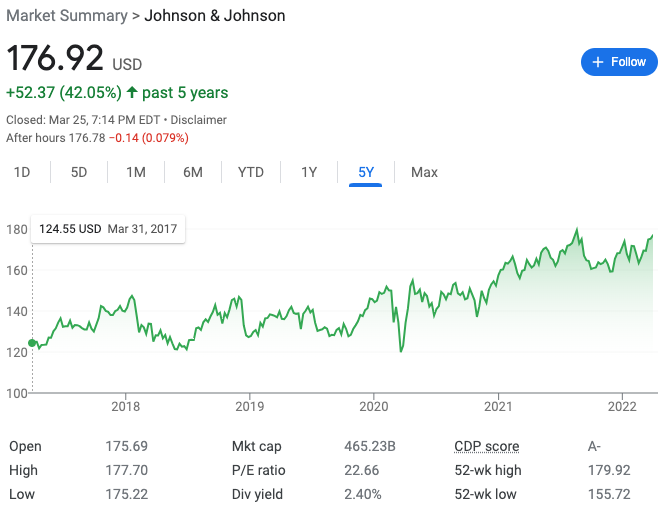Image resolution: width=667 pixels, height=513 pixels.
Task: Show the 1M chart range
Action: tap(136, 172)
